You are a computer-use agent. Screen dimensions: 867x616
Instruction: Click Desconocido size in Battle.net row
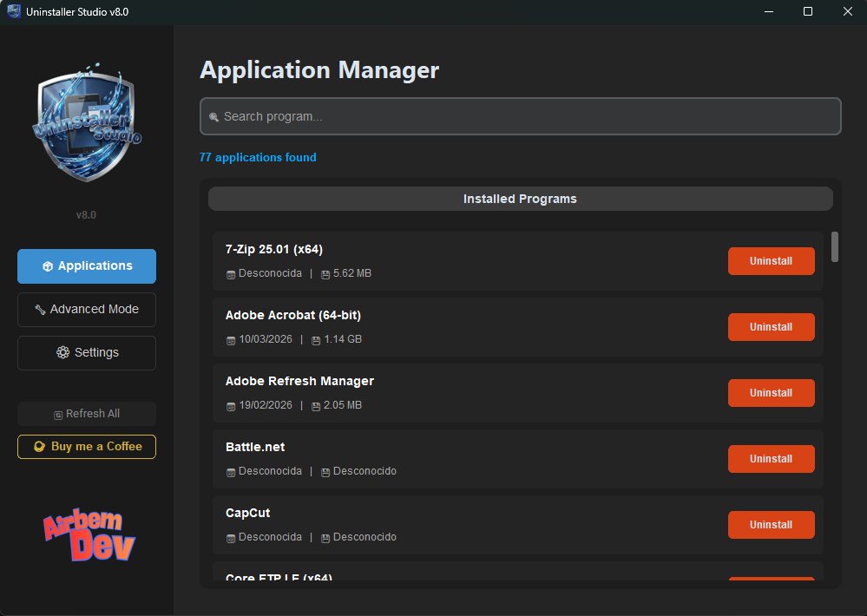365,471
